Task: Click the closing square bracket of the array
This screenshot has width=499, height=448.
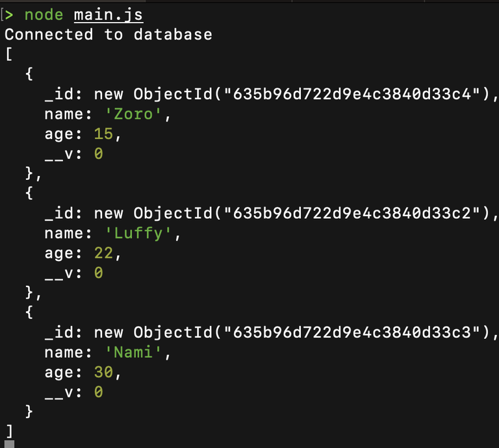Action: [10, 431]
